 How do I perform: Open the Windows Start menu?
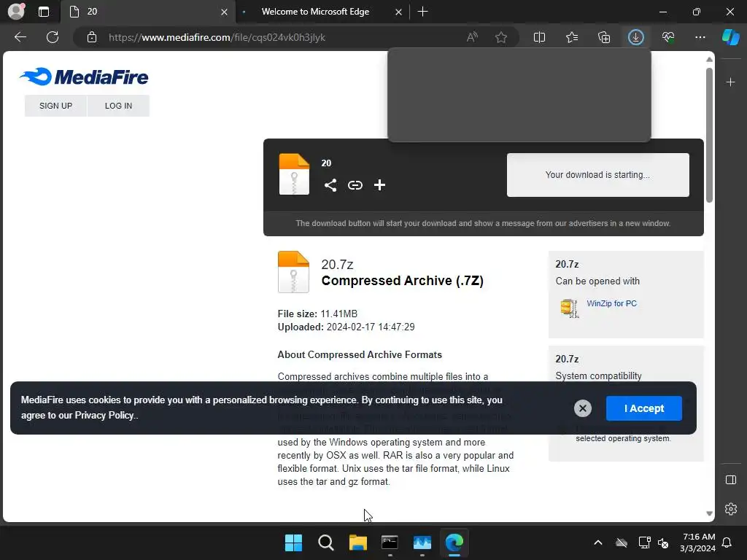293,542
